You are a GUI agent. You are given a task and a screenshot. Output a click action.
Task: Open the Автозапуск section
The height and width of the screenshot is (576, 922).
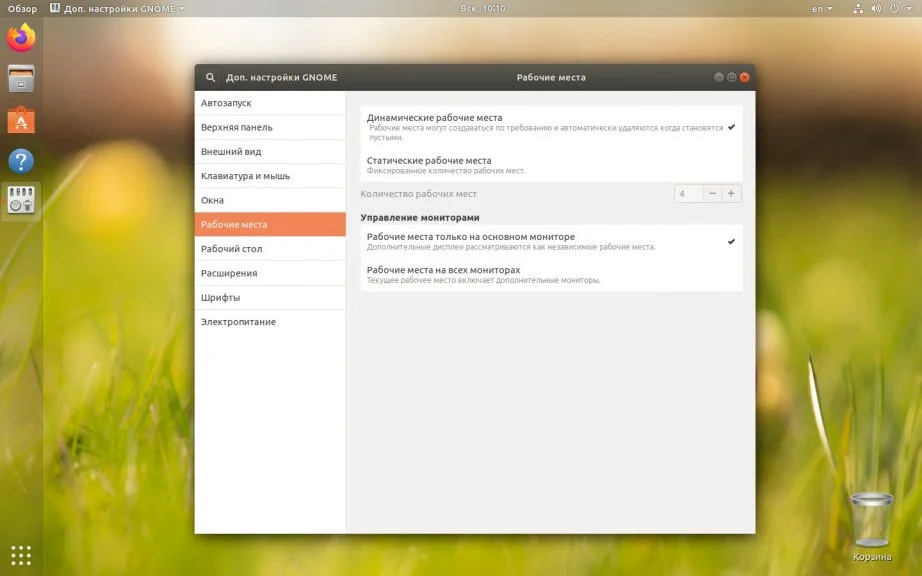270,103
